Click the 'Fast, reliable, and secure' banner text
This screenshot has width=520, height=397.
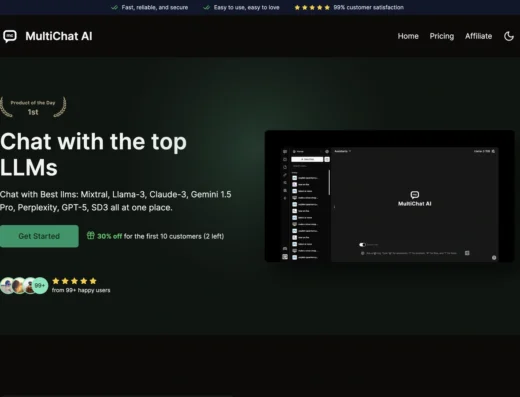click(155, 7)
